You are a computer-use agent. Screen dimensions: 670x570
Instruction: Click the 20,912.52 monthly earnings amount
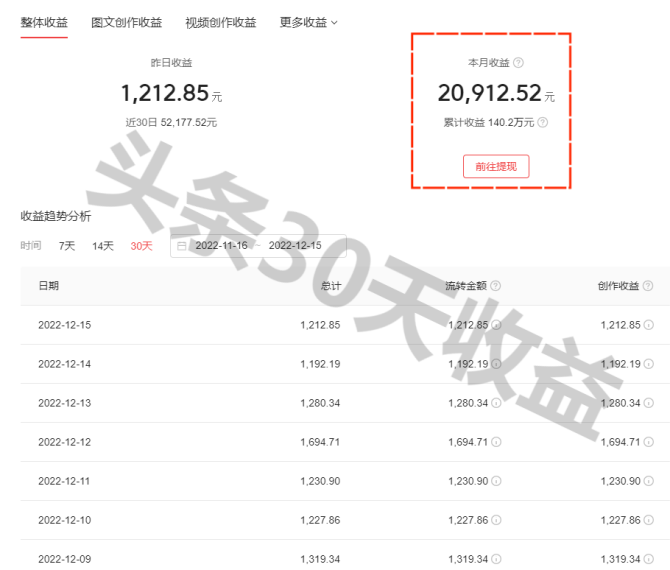point(490,93)
